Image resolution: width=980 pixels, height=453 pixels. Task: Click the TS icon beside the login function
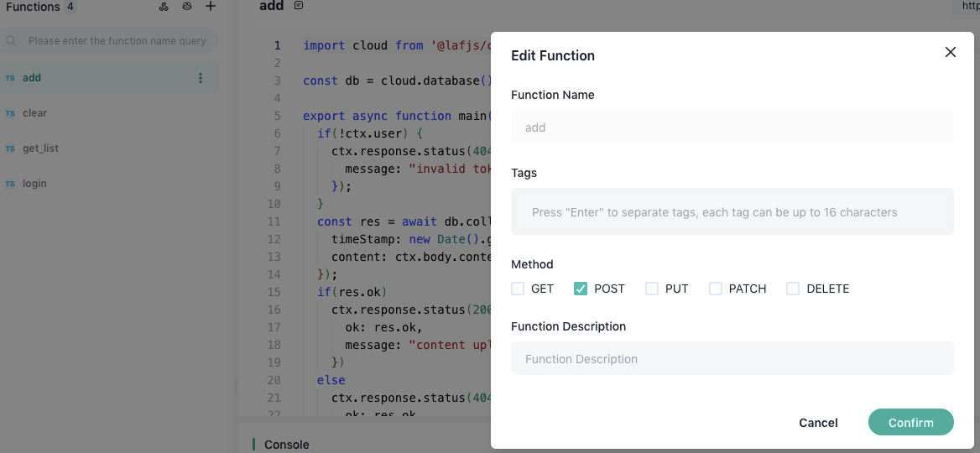tap(10, 184)
